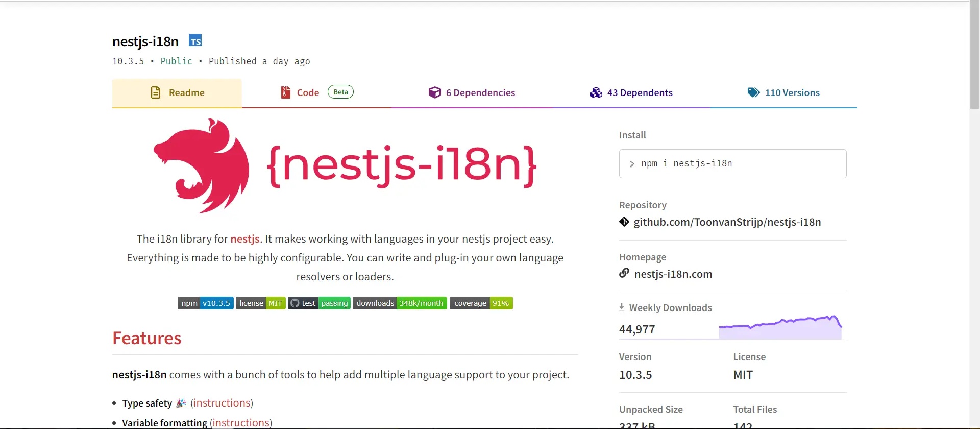Click the Dependencies cube icon
The height and width of the screenshot is (429, 980).
[434, 92]
